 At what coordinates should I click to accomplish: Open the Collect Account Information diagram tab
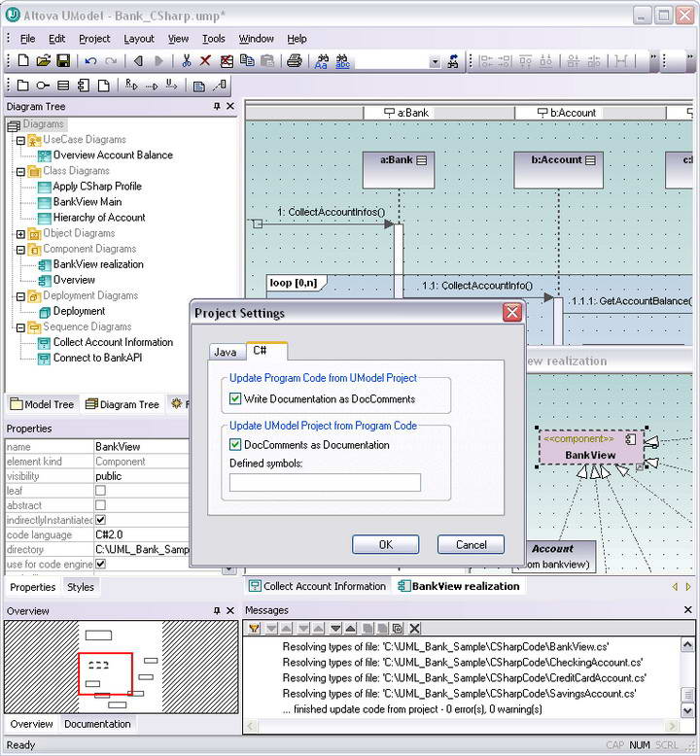(x=318, y=586)
